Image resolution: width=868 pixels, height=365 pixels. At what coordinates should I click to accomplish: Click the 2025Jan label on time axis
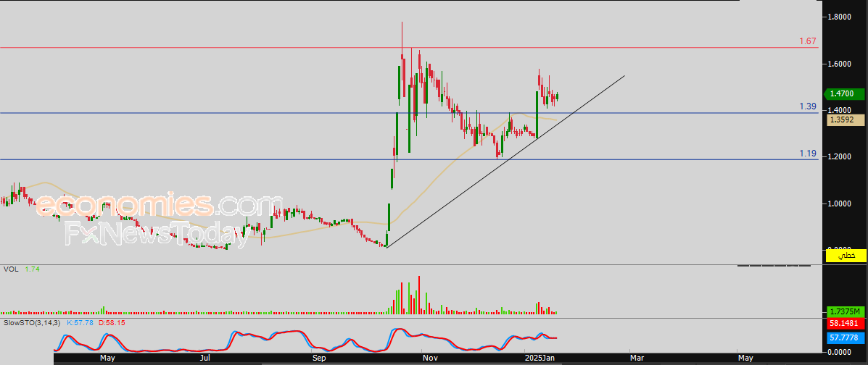[x=541, y=358]
